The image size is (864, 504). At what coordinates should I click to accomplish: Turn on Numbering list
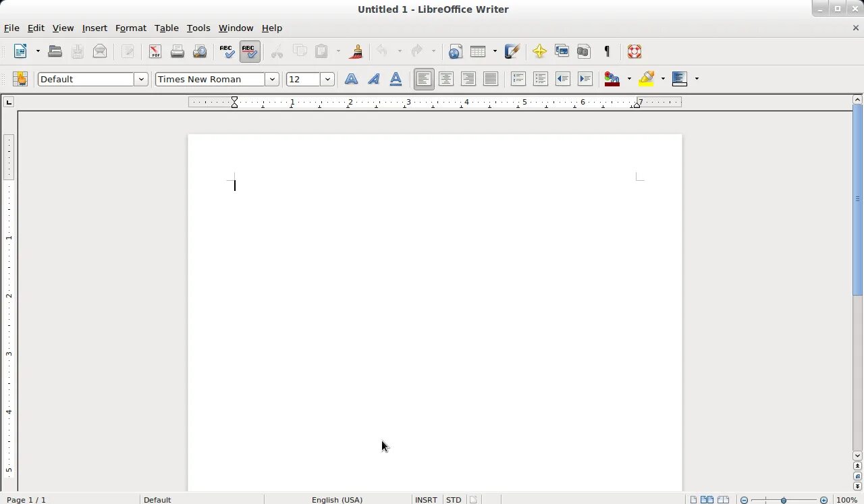point(518,79)
